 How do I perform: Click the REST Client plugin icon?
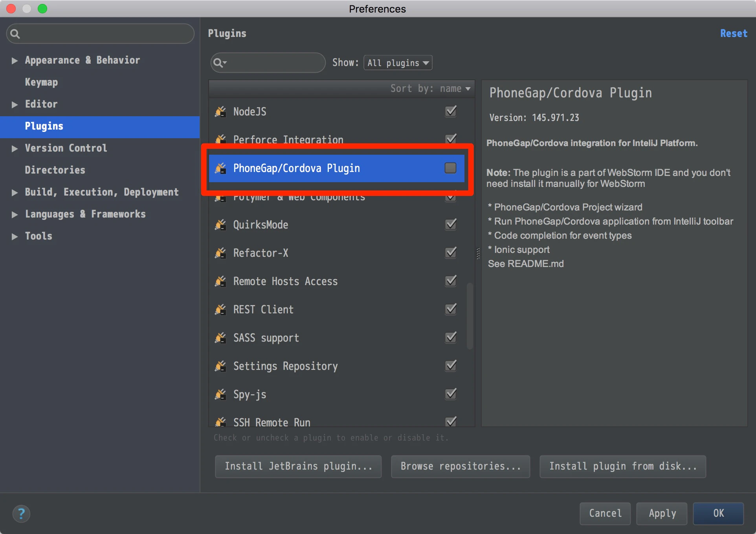220,310
